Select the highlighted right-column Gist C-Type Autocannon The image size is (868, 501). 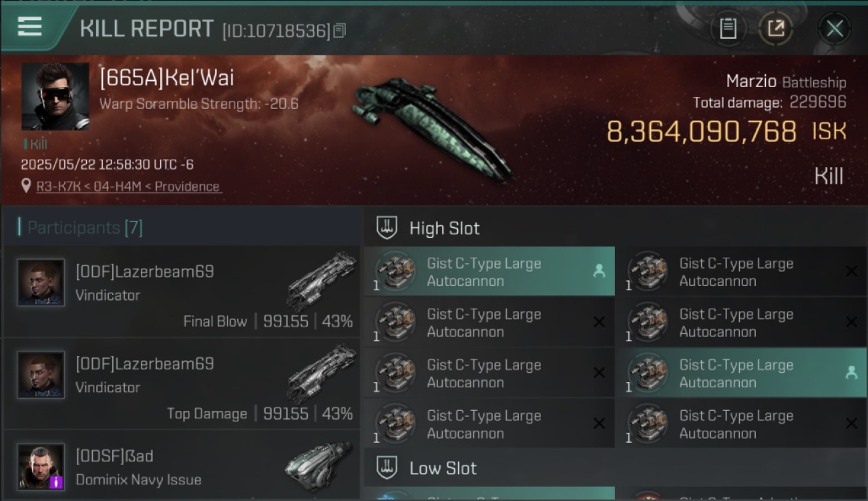pyautogui.click(x=741, y=373)
